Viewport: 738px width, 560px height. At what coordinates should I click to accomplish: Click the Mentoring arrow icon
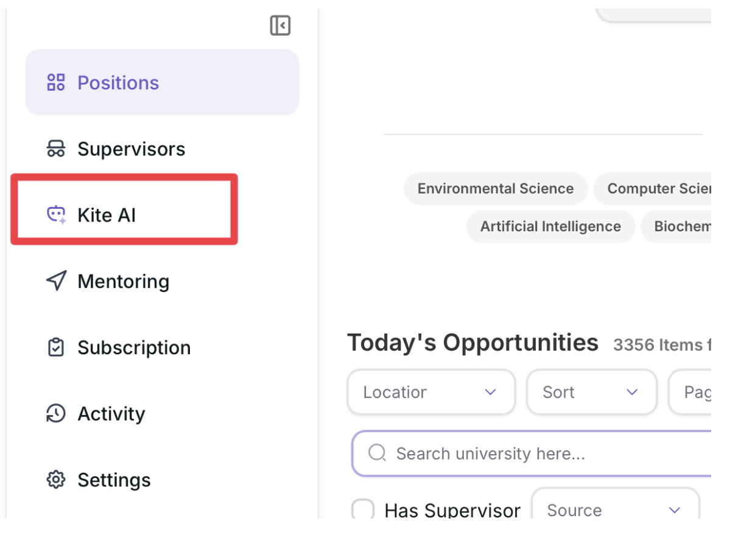(56, 281)
